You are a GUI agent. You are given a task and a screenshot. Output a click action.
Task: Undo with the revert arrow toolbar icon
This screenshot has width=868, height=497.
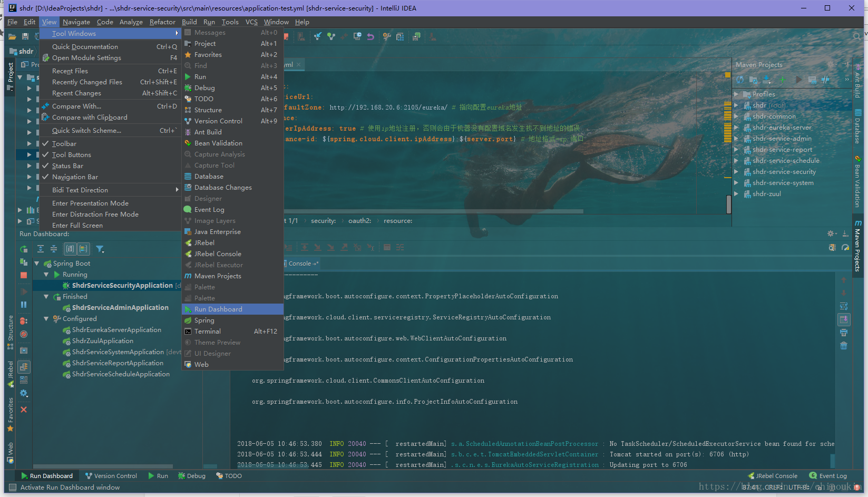[x=370, y=36]
